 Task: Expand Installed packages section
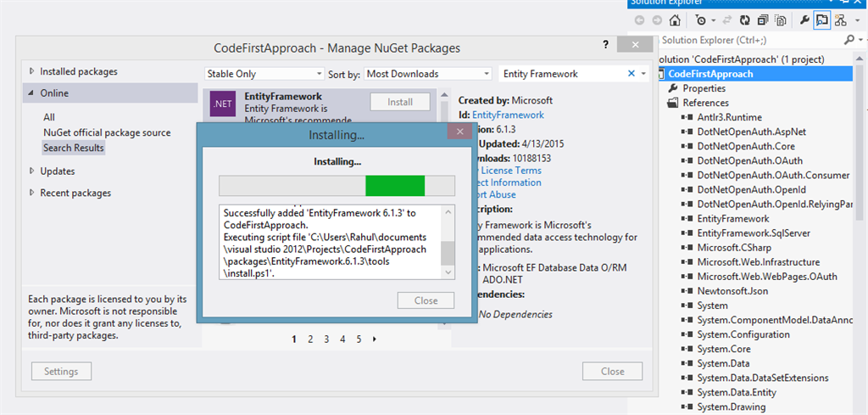32,71
